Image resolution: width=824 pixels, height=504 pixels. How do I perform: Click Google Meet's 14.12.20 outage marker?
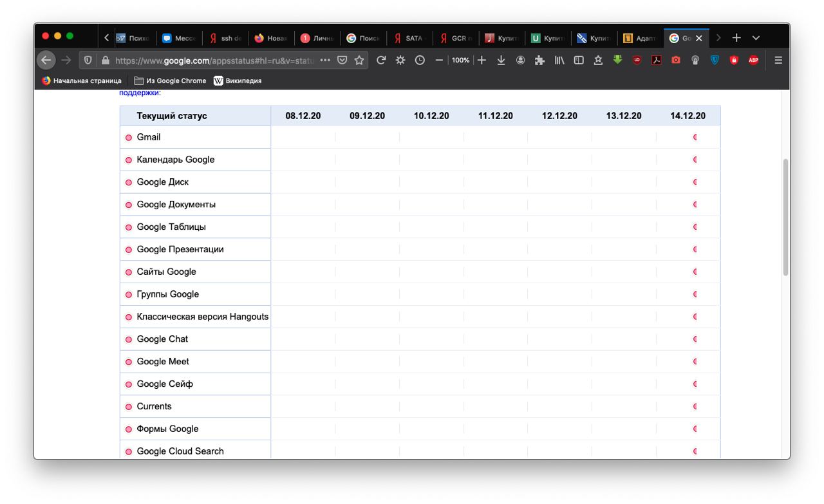[695, 362]
